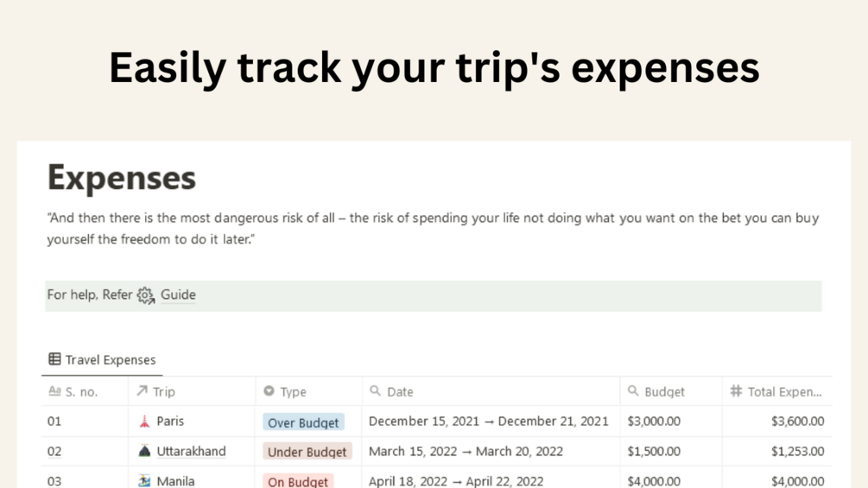Open the Trip column header menu
Image resolution: width=868 pixels, height=488 pixels.
coord(163,392)
